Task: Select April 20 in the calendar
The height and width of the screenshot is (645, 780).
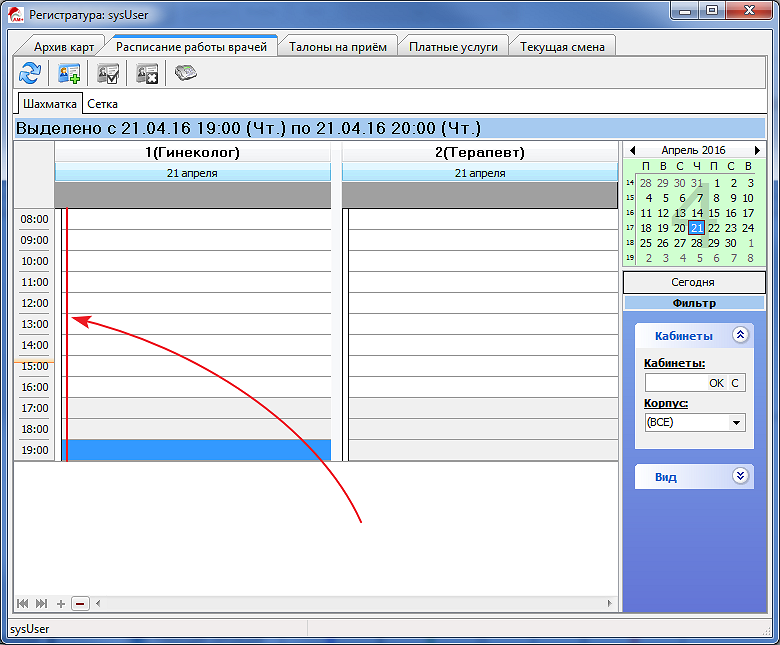Action: point(680,228)
